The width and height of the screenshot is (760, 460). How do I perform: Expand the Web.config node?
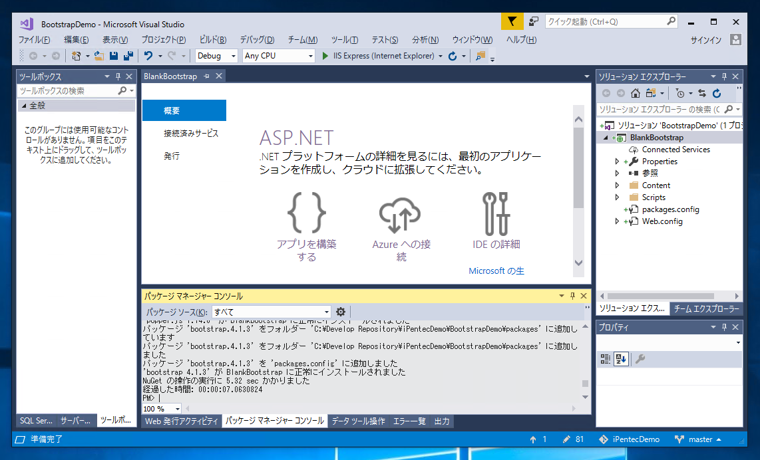click(x=617, y=221)
